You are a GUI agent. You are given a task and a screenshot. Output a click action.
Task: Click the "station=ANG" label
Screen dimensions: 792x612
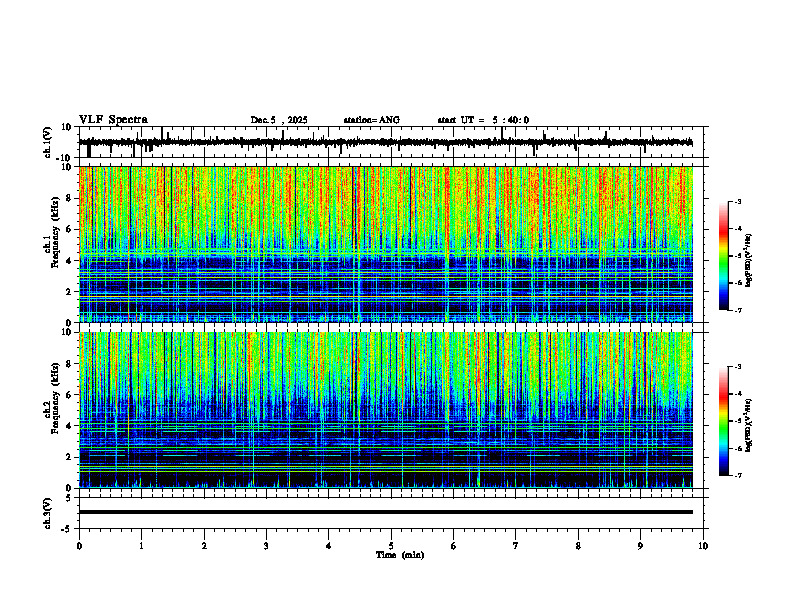click(x=371, y=120)
